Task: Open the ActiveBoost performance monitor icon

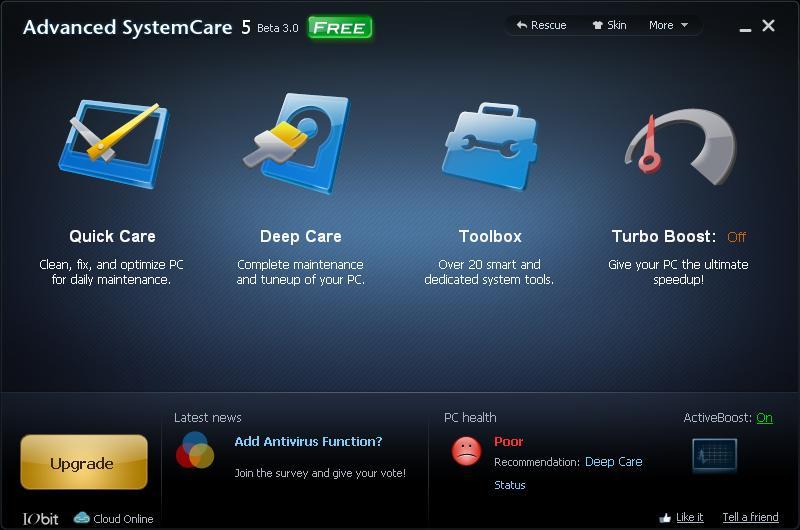Action: 714,455
